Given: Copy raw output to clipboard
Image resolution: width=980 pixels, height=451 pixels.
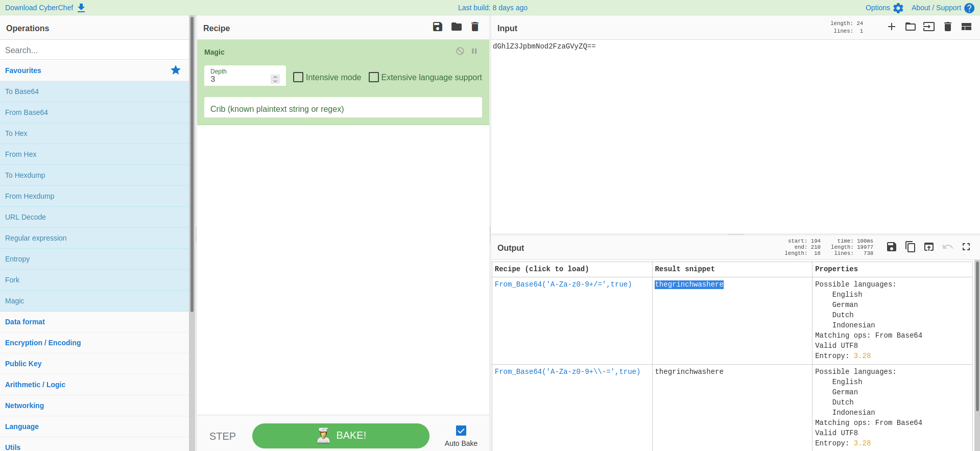Looking at the screenshot, I should (910, 247).
